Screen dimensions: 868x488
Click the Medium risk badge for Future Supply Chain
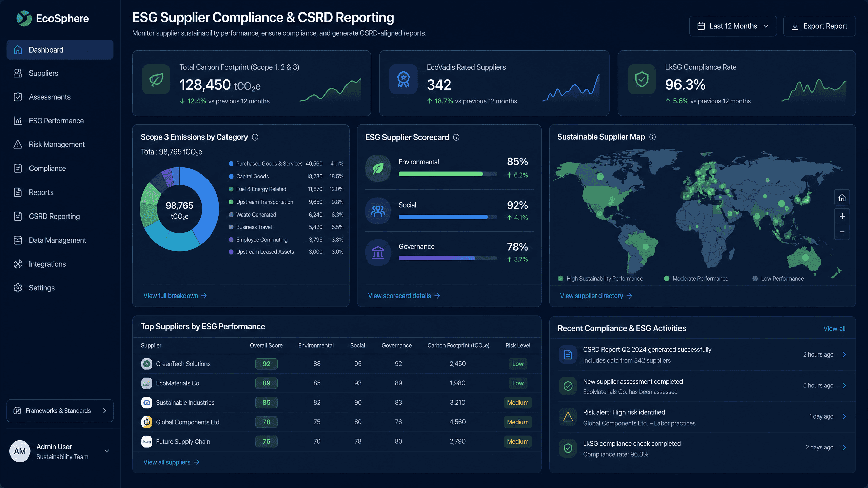click(518, 442)
